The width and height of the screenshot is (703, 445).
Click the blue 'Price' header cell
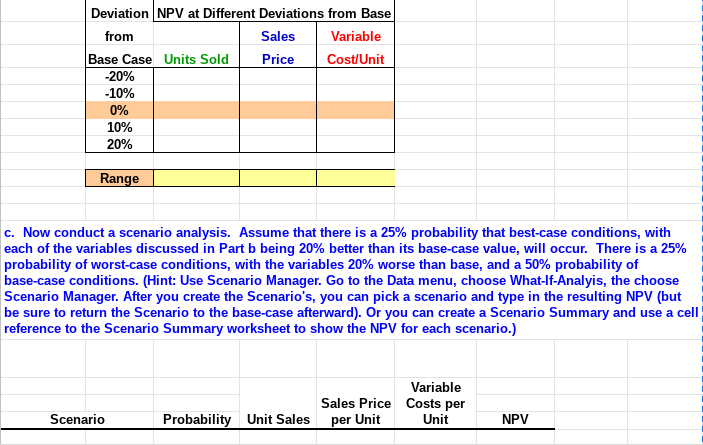[278, 59]
